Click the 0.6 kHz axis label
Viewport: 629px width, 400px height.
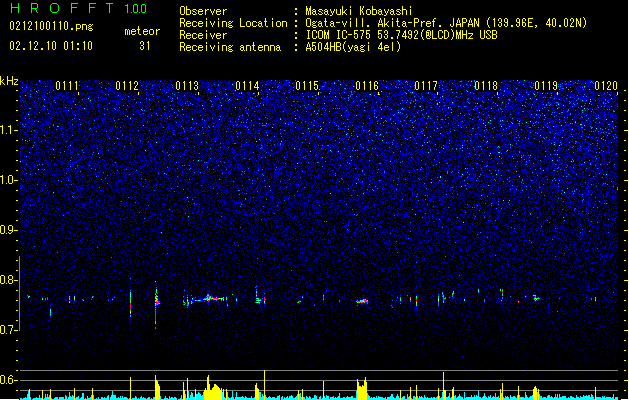tap(9, 380)
